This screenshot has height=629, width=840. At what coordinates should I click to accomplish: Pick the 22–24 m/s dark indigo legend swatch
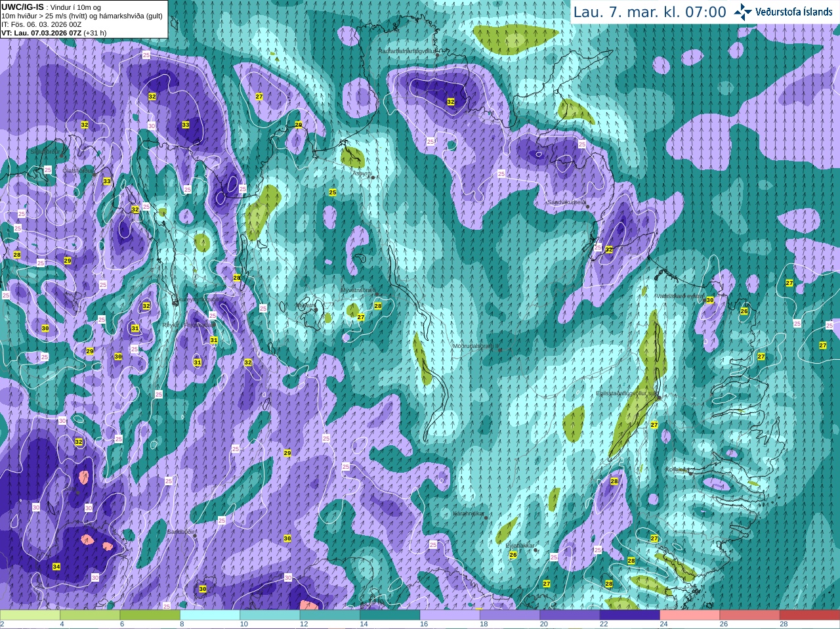pyautogui.click(x=629, y=615)
